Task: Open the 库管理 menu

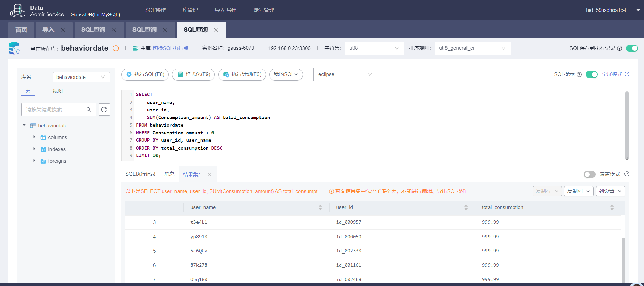Action: point(190,10)
